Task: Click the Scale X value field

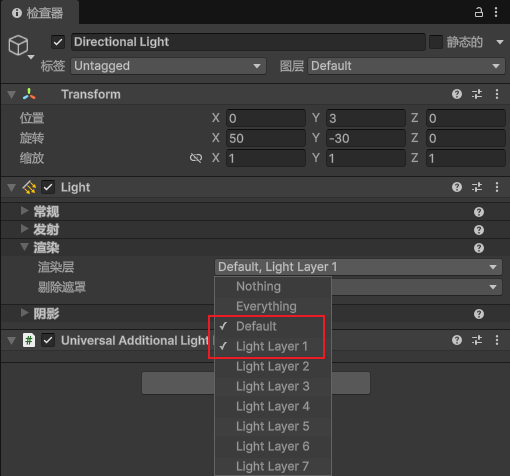Action: (266, 158)
